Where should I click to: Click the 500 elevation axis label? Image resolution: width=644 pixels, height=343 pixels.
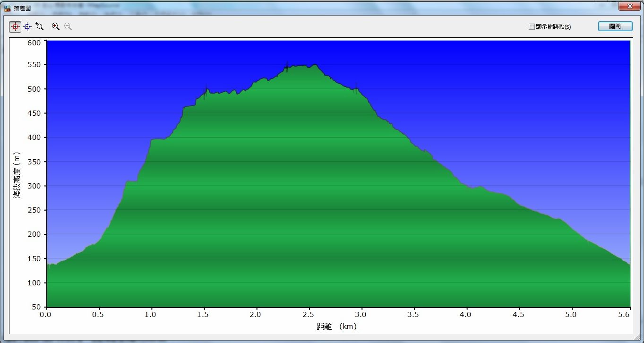point(35,89)
